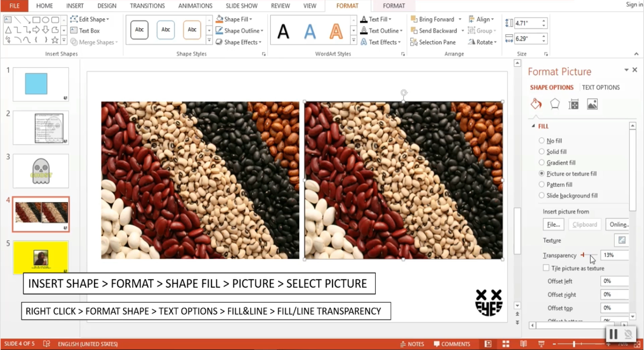Click the Transparency slider
The image size is (644, 350).
[589, 255]
